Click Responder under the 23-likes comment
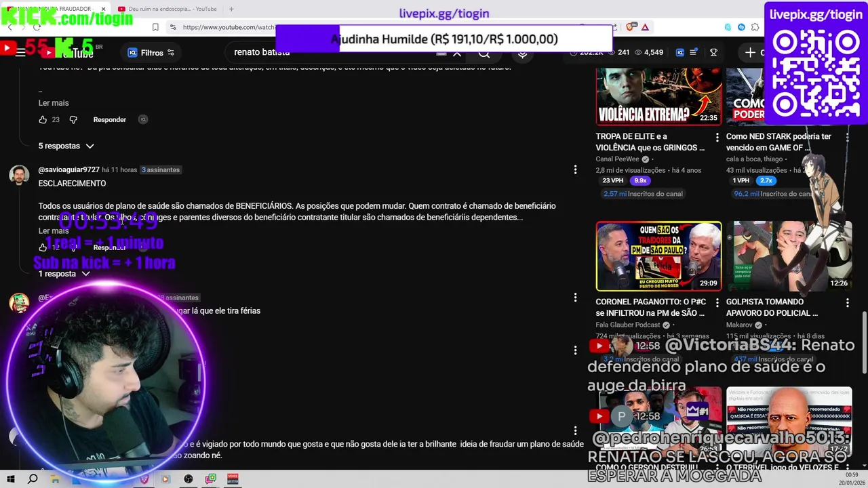The width and height of the screenshot is (868, 488). tap(110, 119)
